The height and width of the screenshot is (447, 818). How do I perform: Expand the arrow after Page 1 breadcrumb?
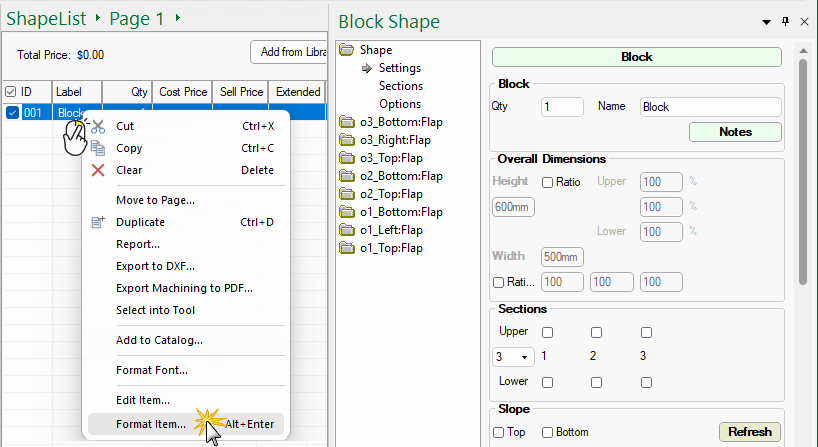[x=178, y=18]
